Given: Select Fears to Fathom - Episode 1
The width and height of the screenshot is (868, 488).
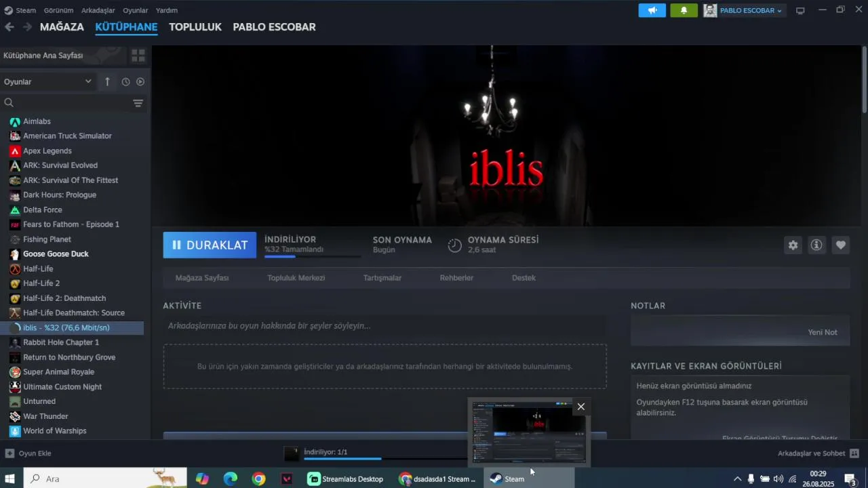Looking at the screenshot, I should click(72, 224).
